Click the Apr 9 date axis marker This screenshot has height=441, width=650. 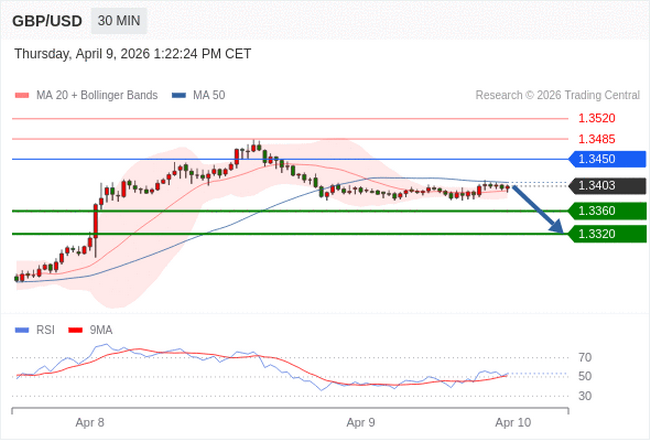pos(361,423)
